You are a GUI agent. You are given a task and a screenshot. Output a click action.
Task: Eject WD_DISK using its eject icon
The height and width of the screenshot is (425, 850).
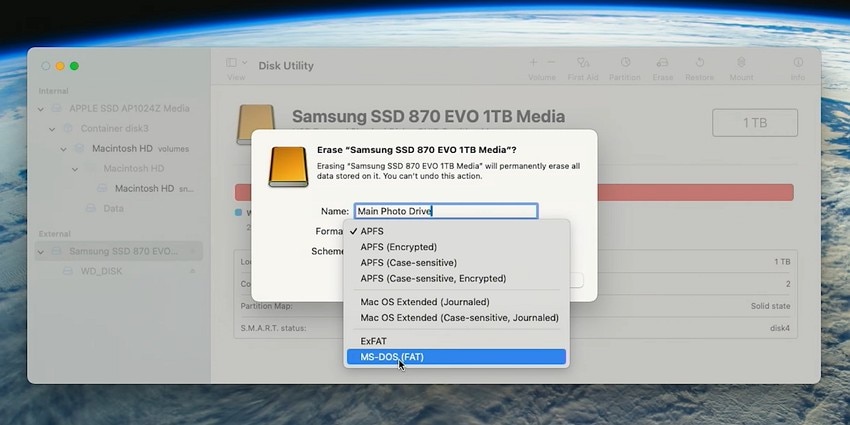[x=192, y=271]
